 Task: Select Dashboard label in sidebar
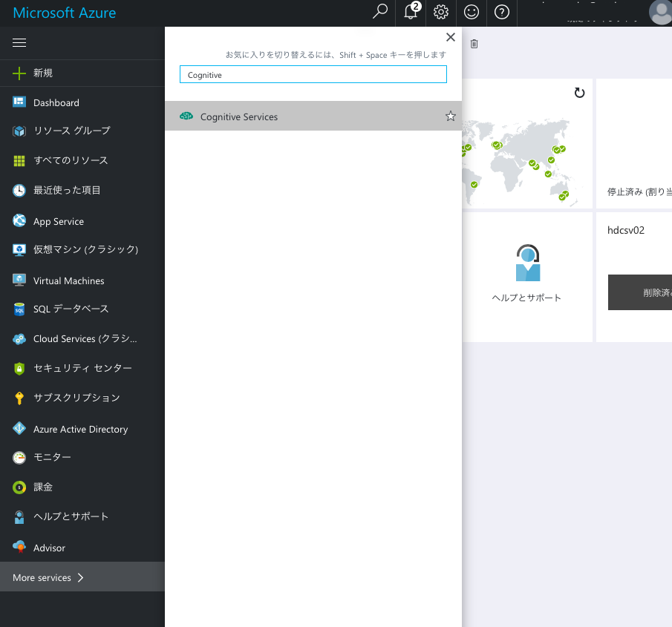pos(56,103)
